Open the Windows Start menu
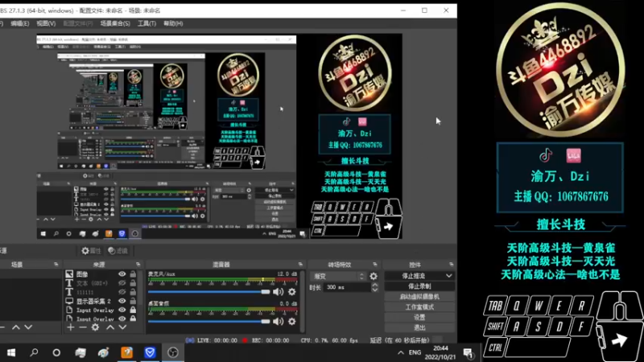 (x=11, y=352)
